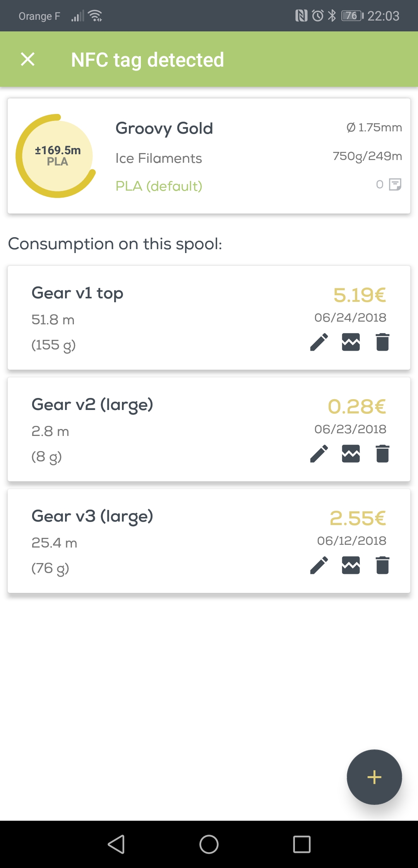The width and height of the screenshot is (418, 868).
Task: Edit the Gear v3 (large) entry
Action: (x=319, y=565)
